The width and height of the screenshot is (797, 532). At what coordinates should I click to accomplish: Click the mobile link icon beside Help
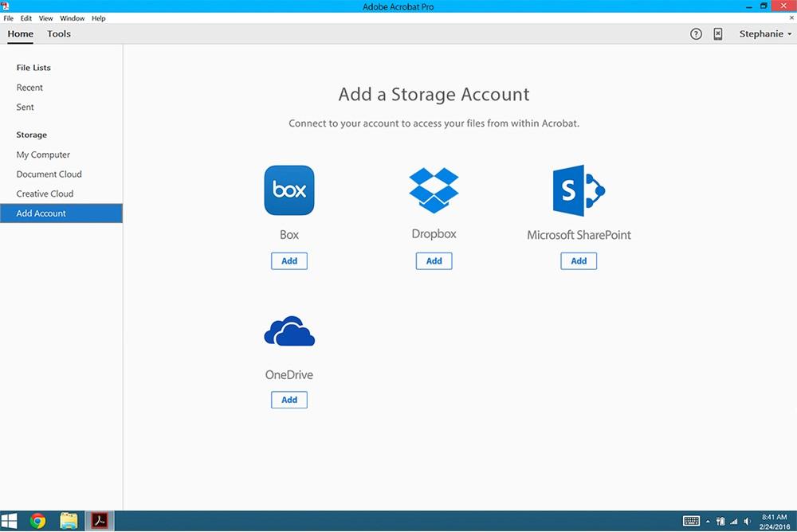click(718, 34)
